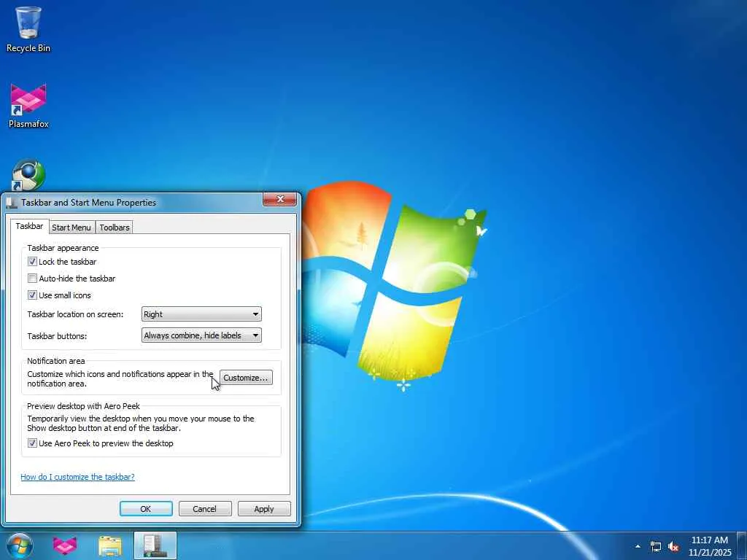
Task: Click the muted volume tray icon
Action: tap(673, 547)
